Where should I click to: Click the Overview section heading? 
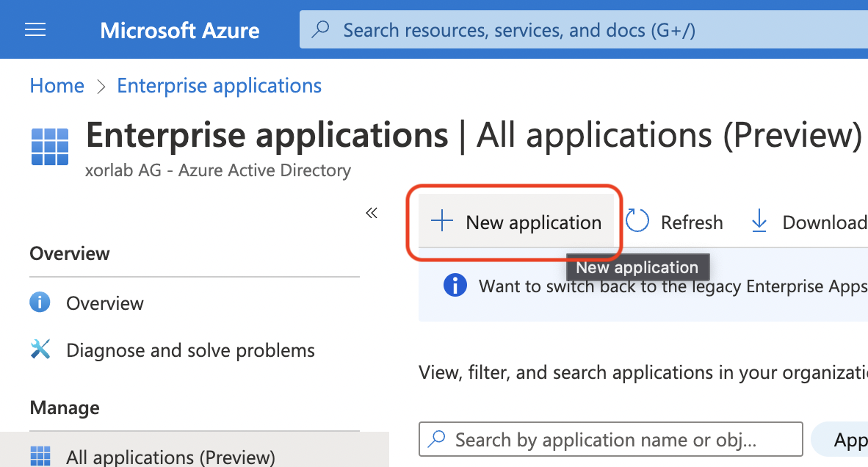tap(70, 253)
